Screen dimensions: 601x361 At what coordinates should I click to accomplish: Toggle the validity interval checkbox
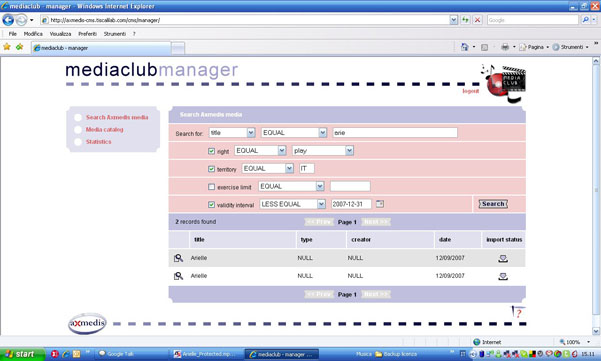coord(211,205)
